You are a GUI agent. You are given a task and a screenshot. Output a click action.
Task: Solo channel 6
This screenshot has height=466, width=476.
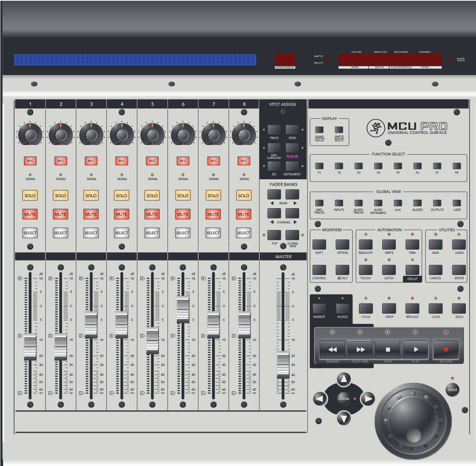click(183, 196)
